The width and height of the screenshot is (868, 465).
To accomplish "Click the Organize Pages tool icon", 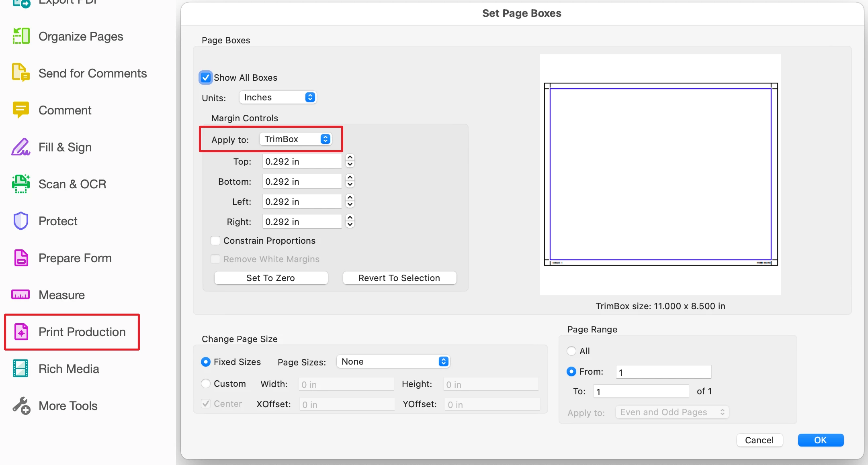I will pos(21,36).
